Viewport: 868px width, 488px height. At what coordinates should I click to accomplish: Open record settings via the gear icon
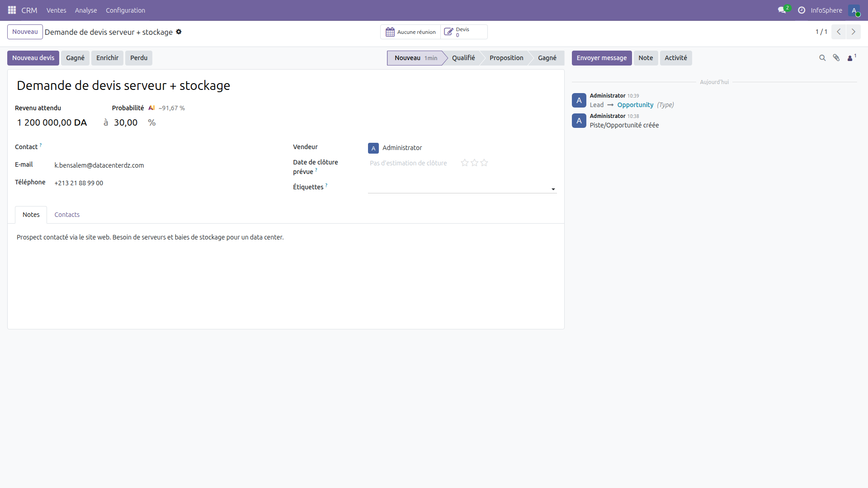[x=179, y=32]
